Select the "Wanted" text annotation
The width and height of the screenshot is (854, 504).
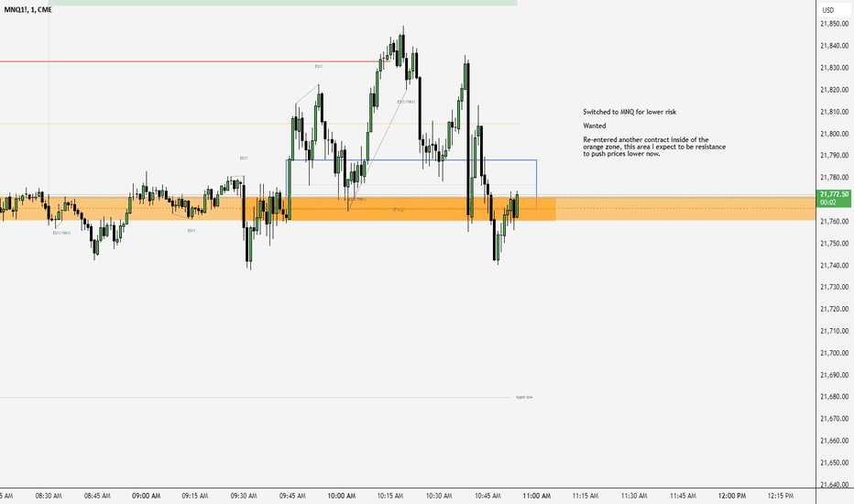[x=594, y=126]
